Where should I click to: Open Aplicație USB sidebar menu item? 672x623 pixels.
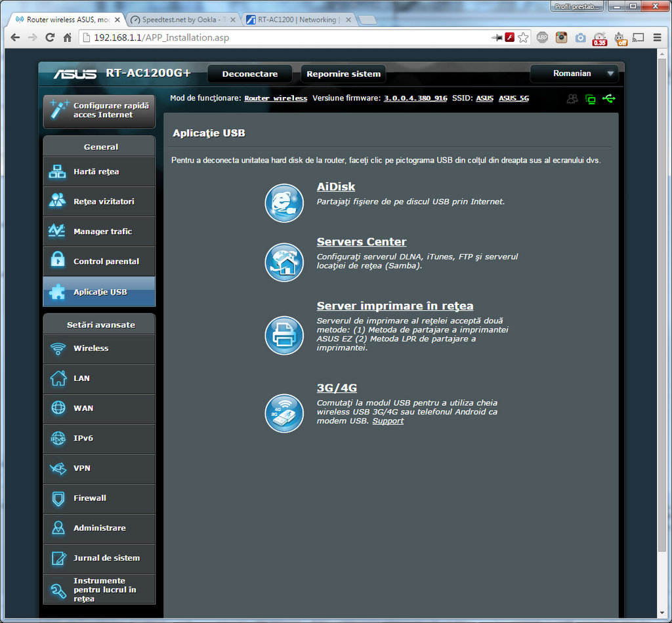[99, 292]
